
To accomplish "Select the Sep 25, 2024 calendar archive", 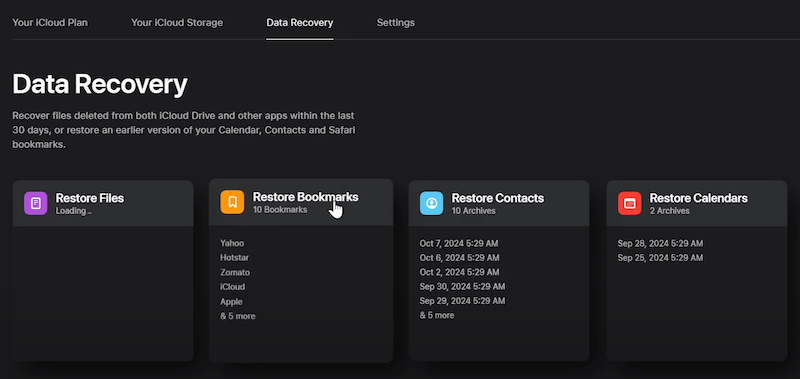I will tap(660, 258).
